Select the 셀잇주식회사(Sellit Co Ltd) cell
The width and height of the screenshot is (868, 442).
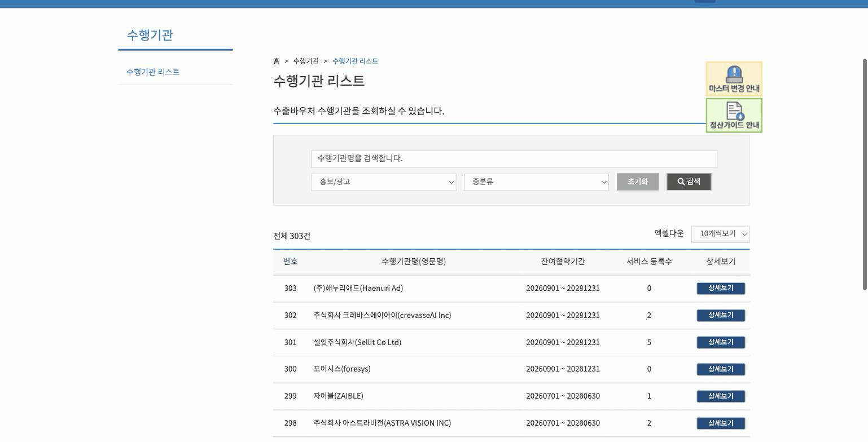click(357, 342)
